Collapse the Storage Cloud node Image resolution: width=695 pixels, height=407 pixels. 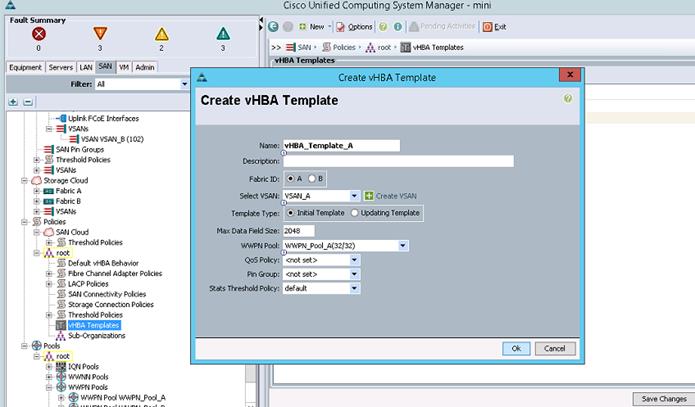click(25, 180)
